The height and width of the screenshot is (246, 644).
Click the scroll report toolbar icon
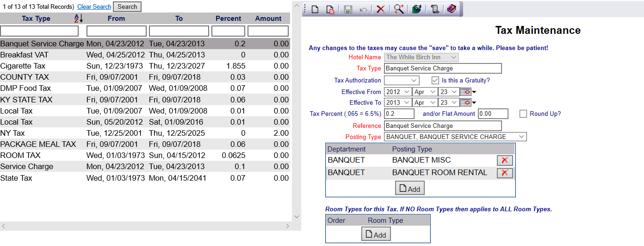point(434,9)
